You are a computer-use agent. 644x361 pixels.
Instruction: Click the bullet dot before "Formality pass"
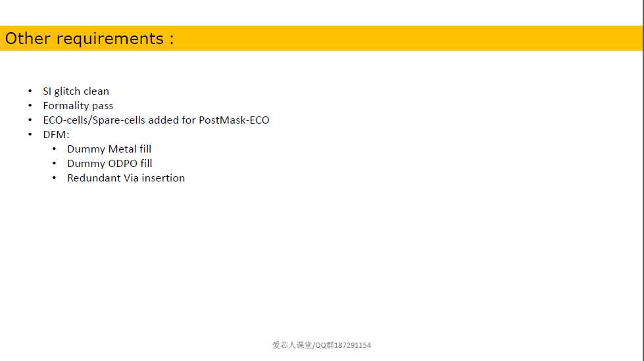tap(30, 106)
